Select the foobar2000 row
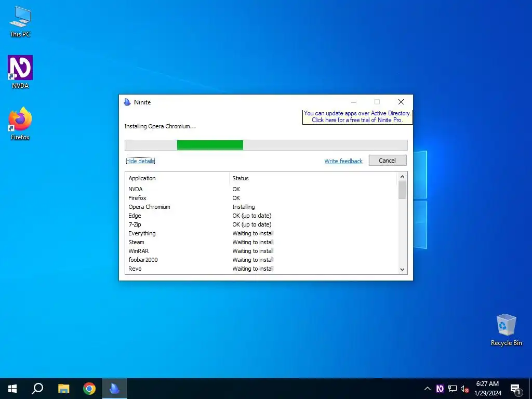 coord(261,260)
